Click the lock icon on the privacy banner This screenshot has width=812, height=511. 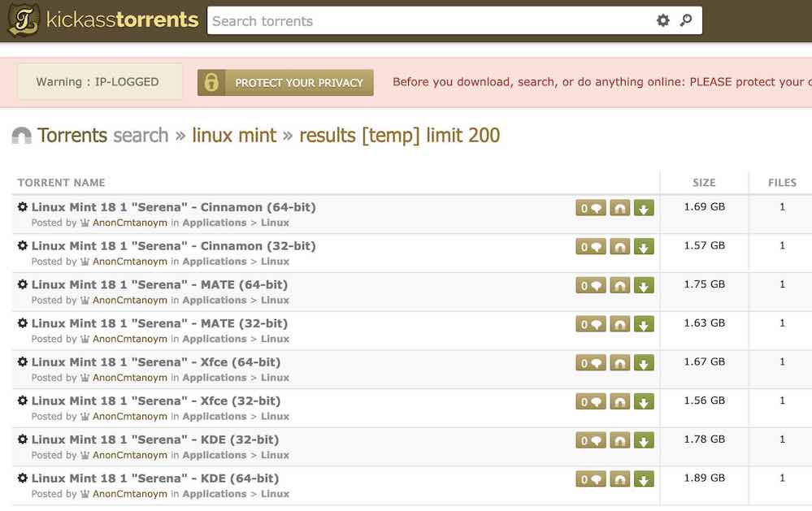coord(211,82)
